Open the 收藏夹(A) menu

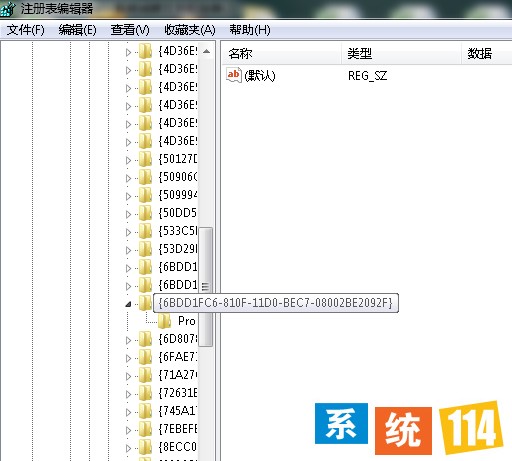click(x=190, y=30)
